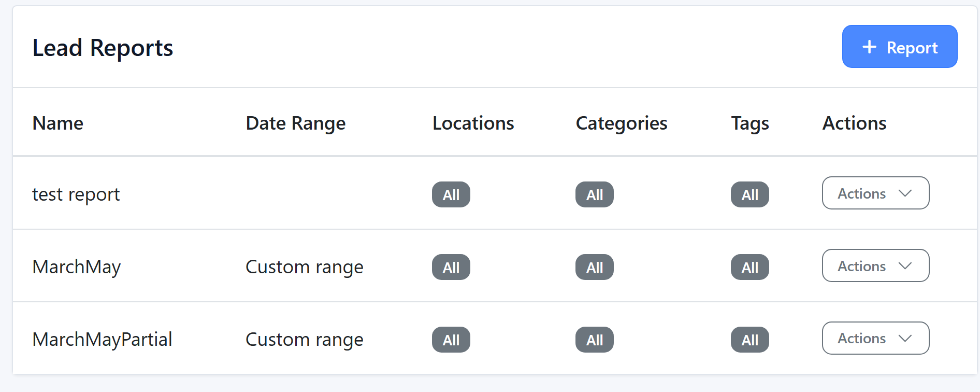The width and height of the screenshot is (980, 392).
Task: Expand Actions dropdown for MarchMay row
Action: (x=875, y=266)
